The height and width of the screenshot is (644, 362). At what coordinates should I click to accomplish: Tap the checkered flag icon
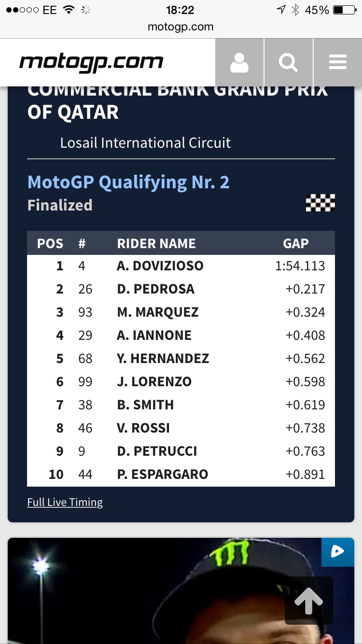(x=320, y=203)
